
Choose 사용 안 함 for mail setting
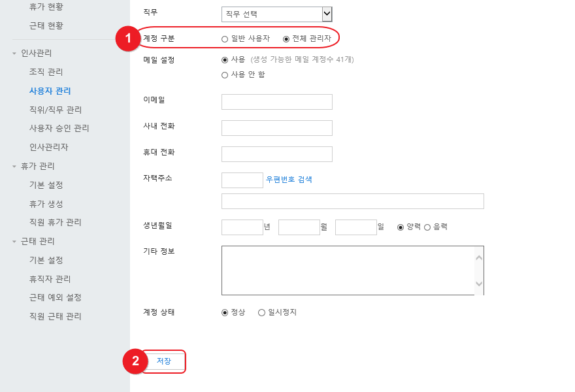[225, 75]
